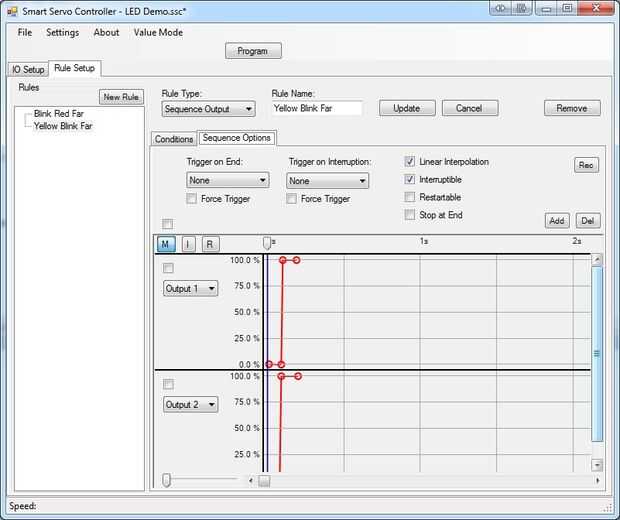The width and height of the screenshot is (620, 520).
Task: Click the horizontal scrollbar left arrow
Action: (x=251, y=481)
